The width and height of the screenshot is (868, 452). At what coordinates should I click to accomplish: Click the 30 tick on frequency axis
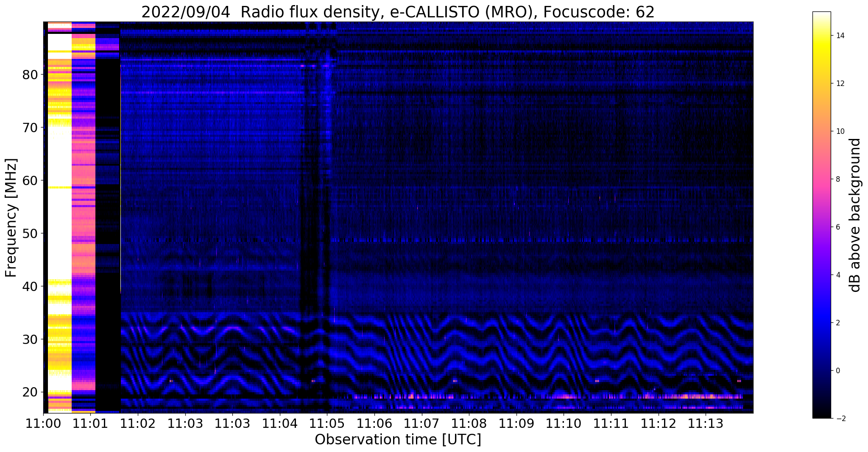point(31,339)
